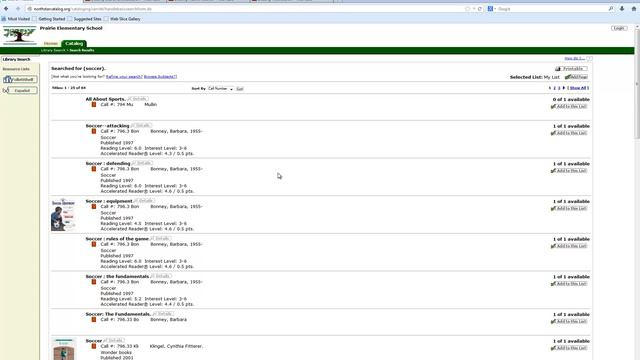The image size is (640, 360).
Task: Click the search magnifier icon in Google box
Action: [x=611, y=9]
